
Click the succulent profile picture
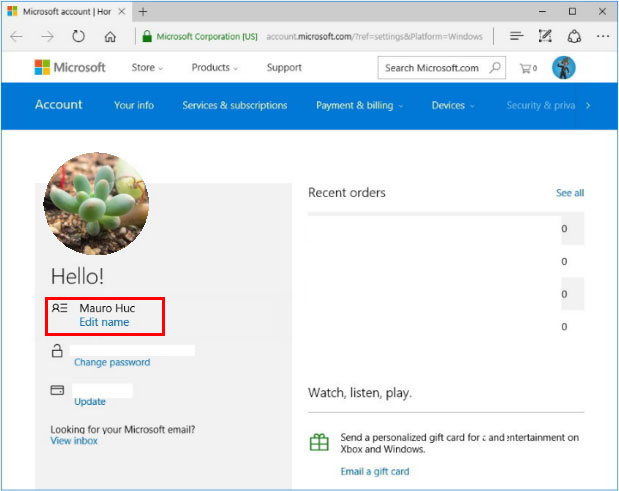[96, 203]
